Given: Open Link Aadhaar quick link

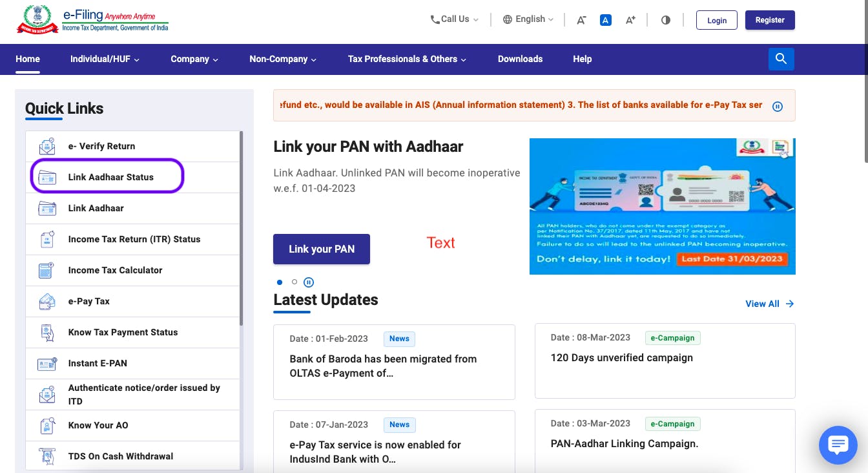Looking at the screenshot, I should pyautogui.click(x=132, y=208).
